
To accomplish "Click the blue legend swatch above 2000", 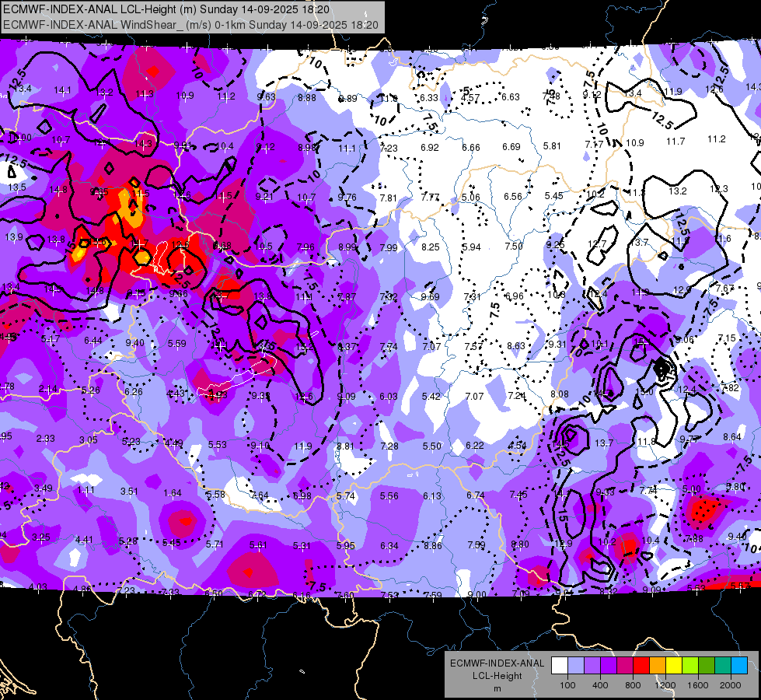I will pyautogui.click(x=739, y=666).
